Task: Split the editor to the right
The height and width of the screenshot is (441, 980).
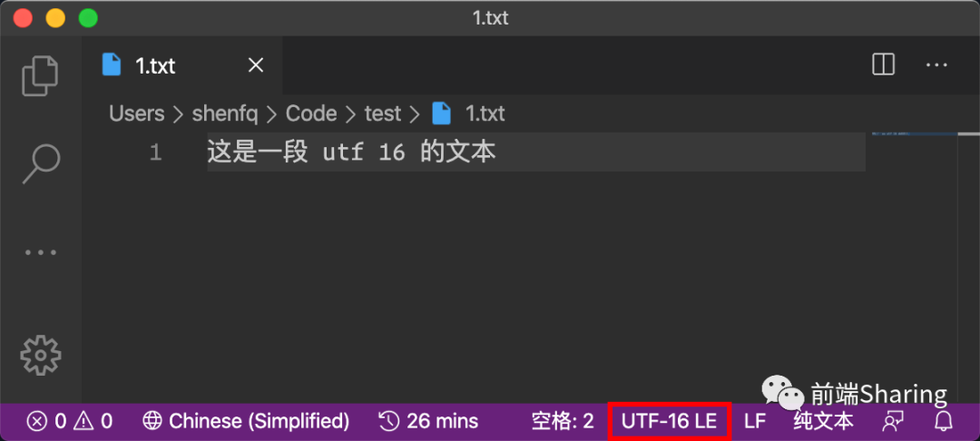Action: [883, 64]
